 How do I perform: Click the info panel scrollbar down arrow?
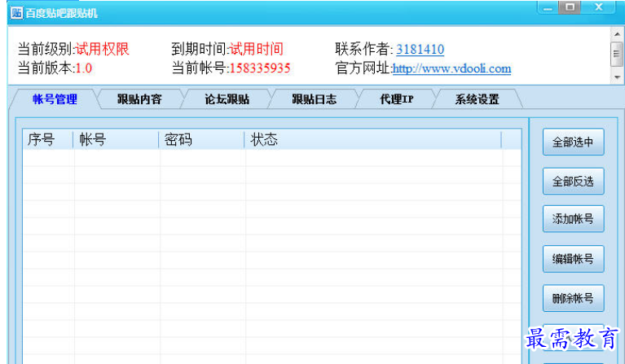click(617, 77)
